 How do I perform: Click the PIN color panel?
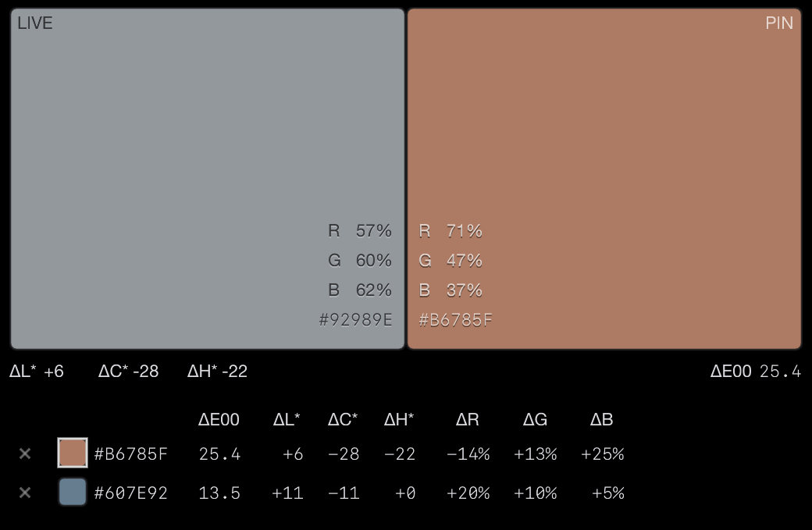pyautogui.click(x=604, y=179)
